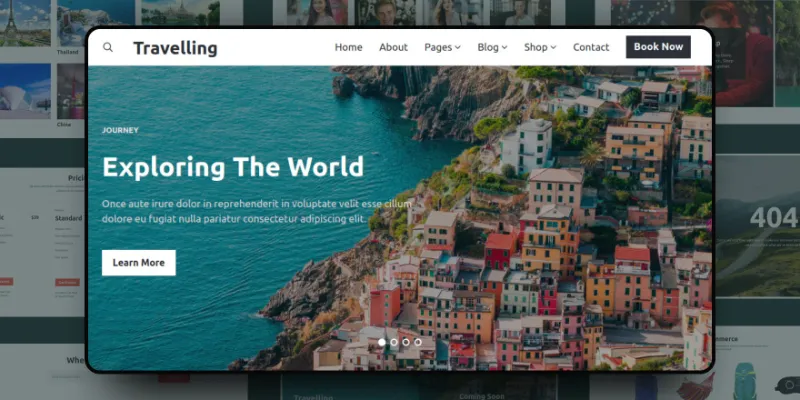Click the Book Now button
This screenshot has width=800, height=400.
coord(658,46)
